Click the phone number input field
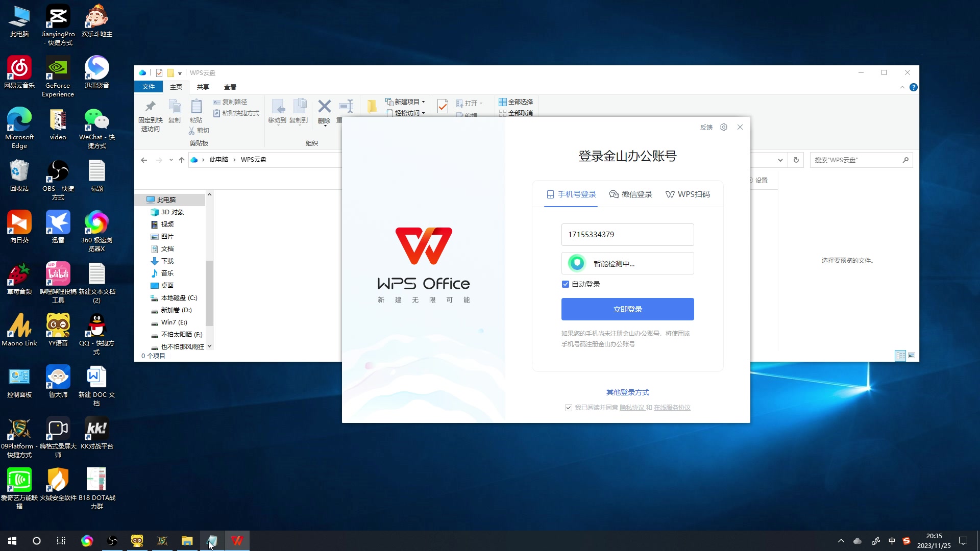 pyautogui.click(x=627, y=235)
